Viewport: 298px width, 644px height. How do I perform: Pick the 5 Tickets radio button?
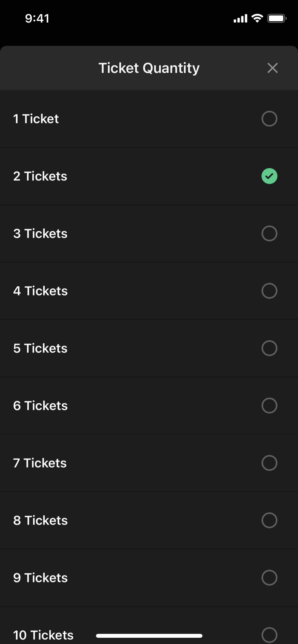tap(269, 348)
